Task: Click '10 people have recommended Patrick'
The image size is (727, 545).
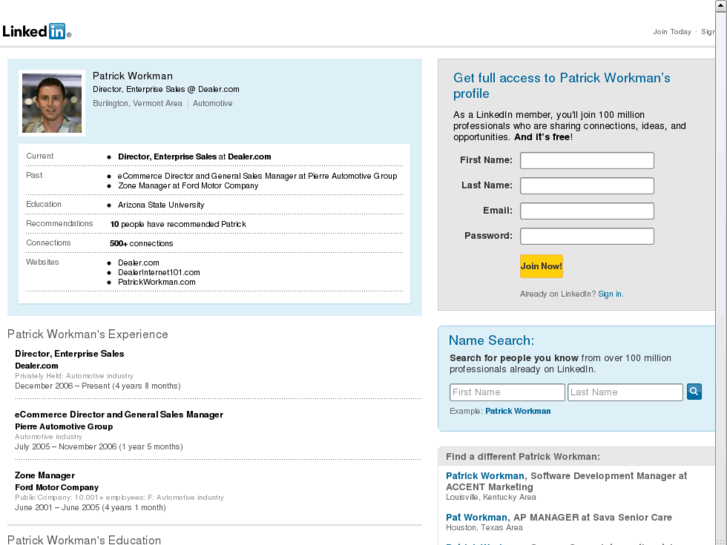Action: [x=178, y=224]
